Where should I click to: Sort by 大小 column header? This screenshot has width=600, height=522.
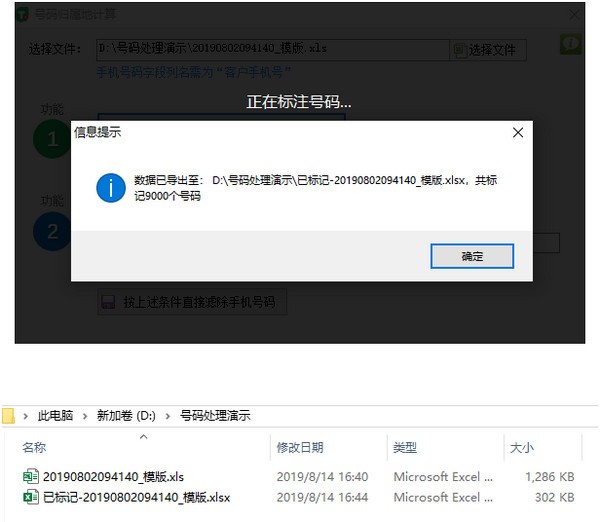521,448
